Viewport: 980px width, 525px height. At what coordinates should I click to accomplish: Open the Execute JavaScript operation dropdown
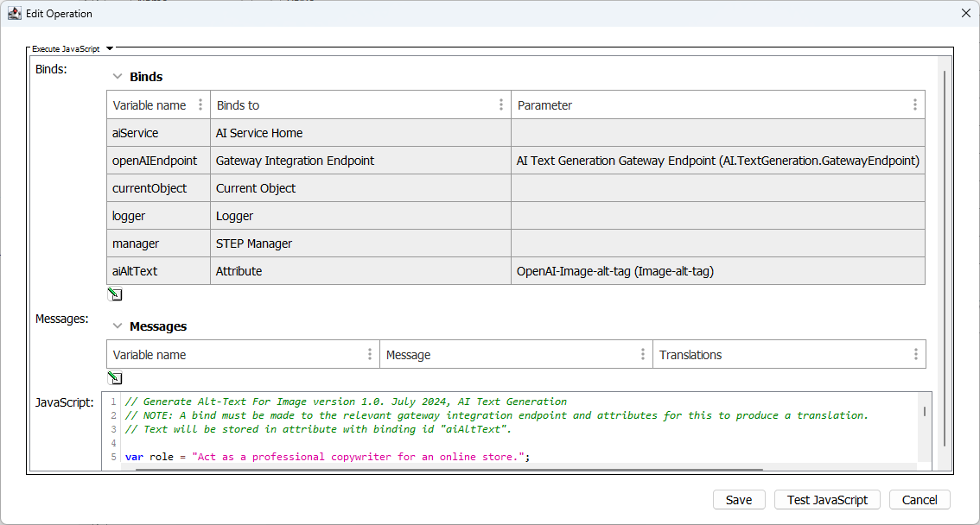(110, 49)
